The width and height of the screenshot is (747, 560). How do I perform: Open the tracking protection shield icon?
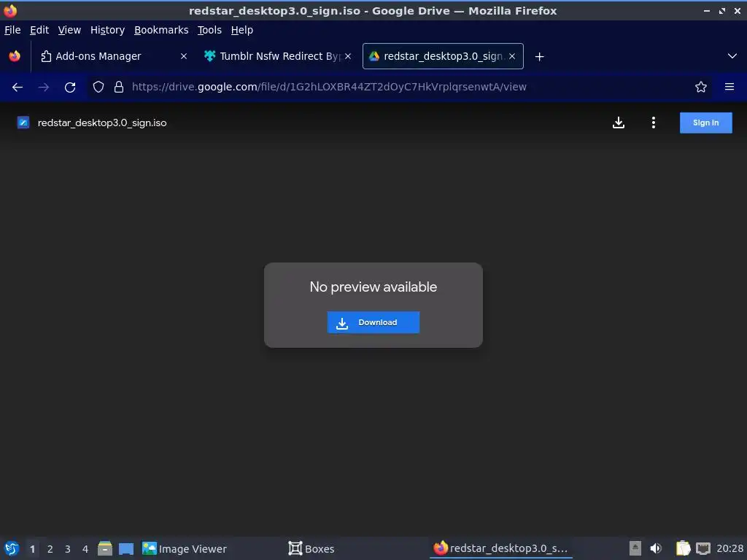(98, 87)
